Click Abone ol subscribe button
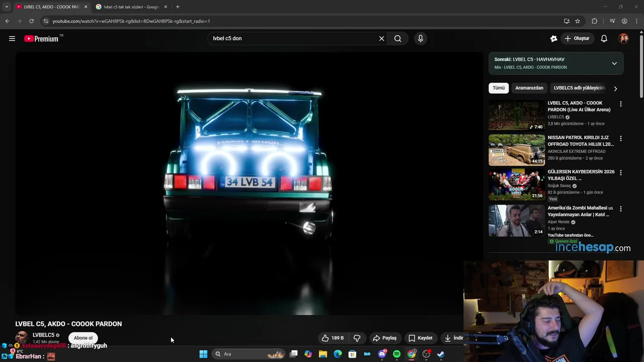Image resolution: width=644 pixels, height=362 pixels. pos(84,338)
